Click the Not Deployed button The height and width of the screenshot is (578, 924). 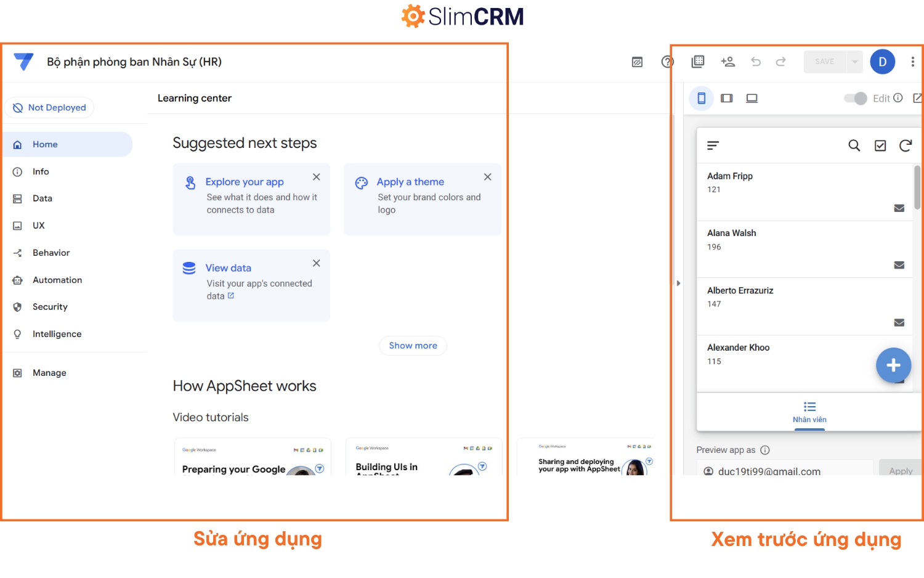[49, 107]
